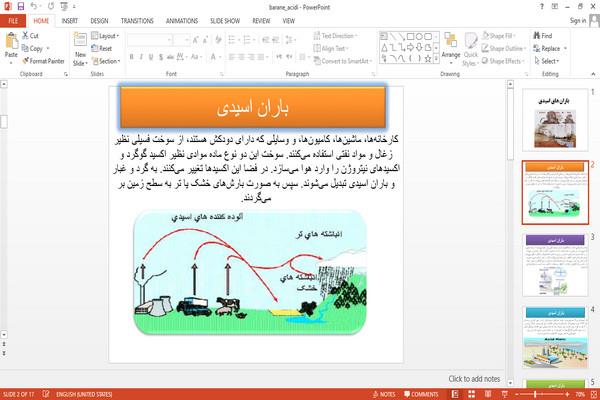Open PowerPoint Help question mark
The image size is (600, 400).
click(541, 7)
